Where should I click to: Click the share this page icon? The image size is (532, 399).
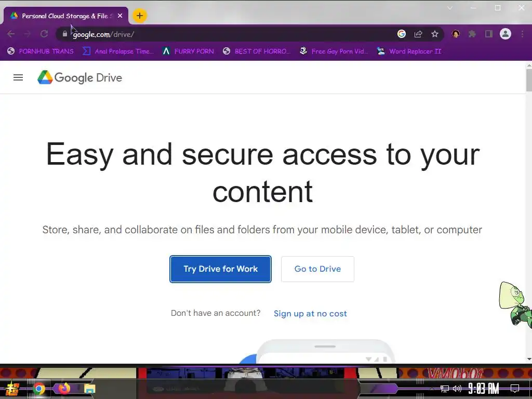pyautogui.click(x=418, y=34)
